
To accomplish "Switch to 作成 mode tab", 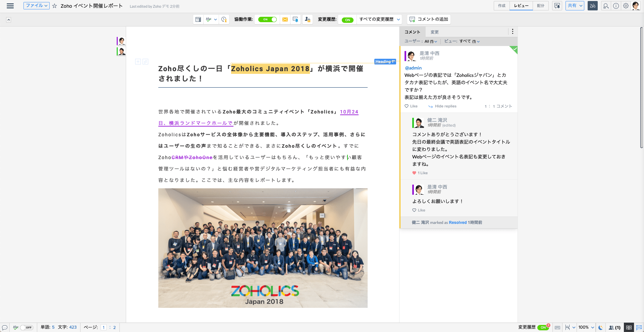I will coord(502,6).
